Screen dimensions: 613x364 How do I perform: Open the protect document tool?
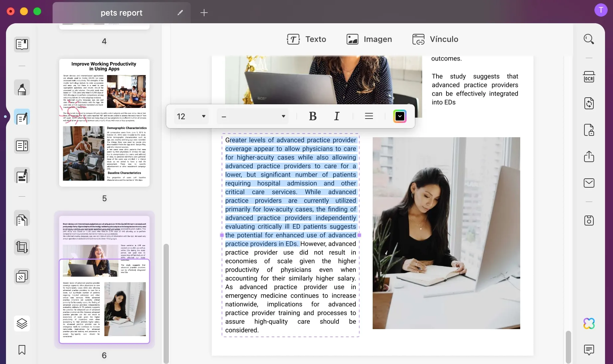(589, 130)
